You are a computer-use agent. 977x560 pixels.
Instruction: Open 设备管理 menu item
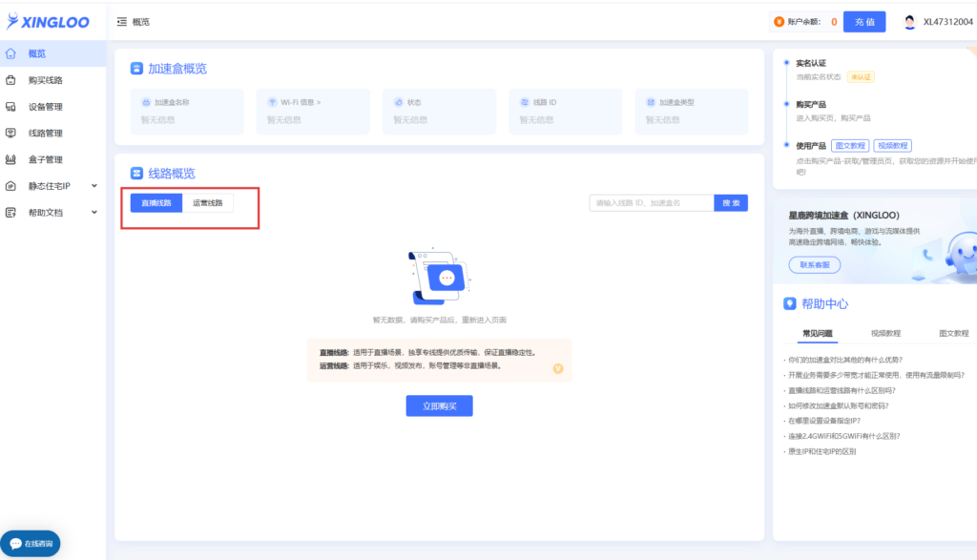coord(53,107)
